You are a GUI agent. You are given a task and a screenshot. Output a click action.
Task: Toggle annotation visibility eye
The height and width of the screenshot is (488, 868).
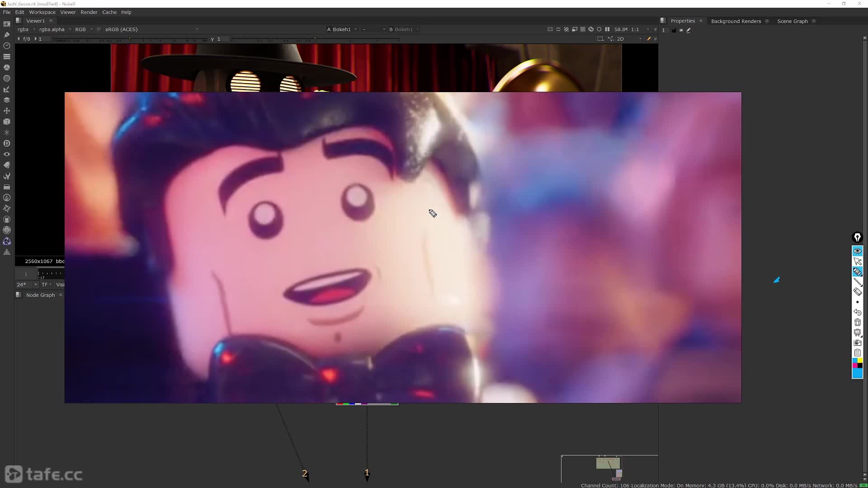[x=857, y=251]
